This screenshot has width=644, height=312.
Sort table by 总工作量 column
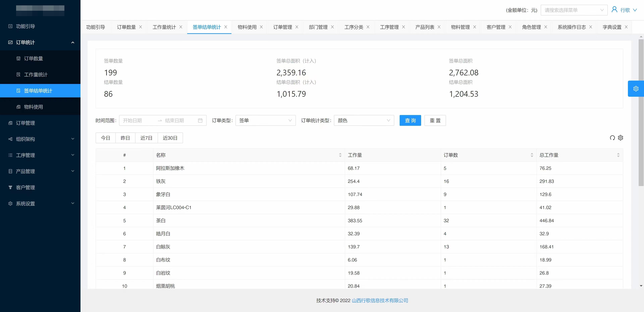click(618, 155)
